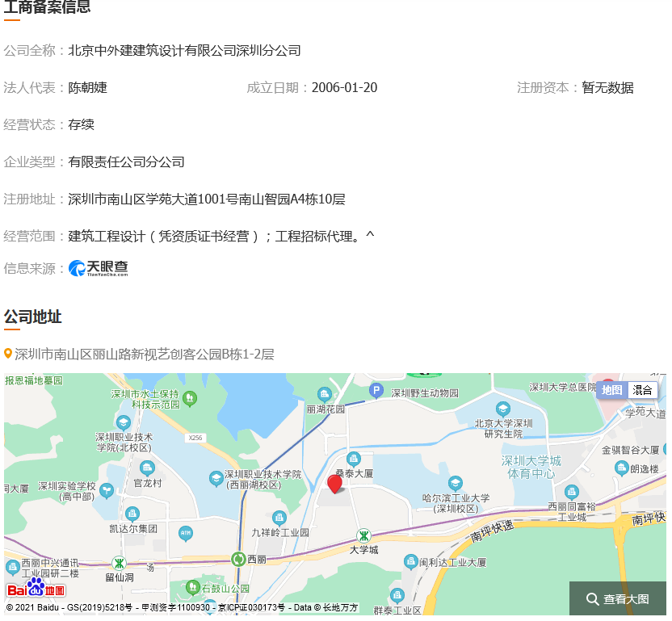Click the Baidu copyright notice on the map
The width and height of the screenshot is (672, 621).
point(182,608)
